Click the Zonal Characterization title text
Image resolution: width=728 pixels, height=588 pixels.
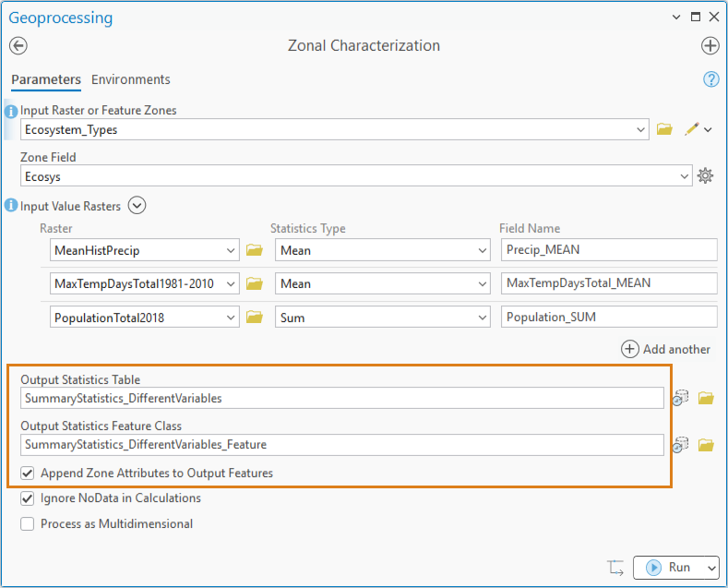pyautogui.click(x=364, y=45)
